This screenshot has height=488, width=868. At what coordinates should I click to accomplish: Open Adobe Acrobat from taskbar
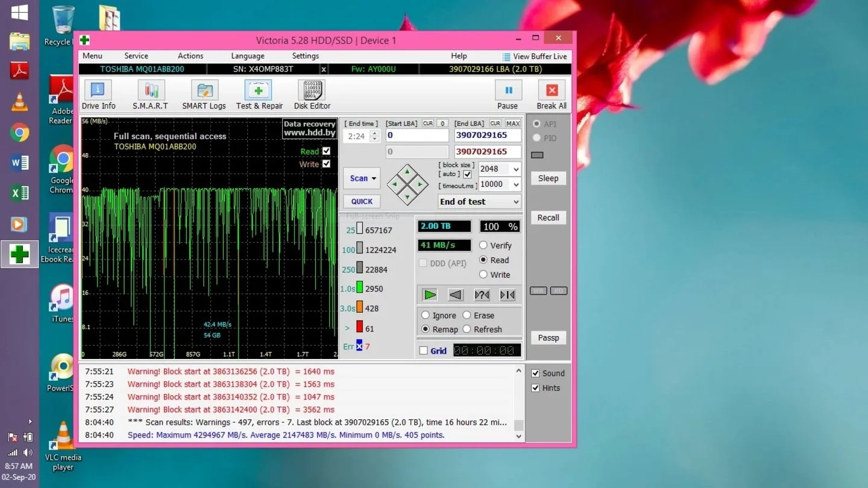[19, 71]
